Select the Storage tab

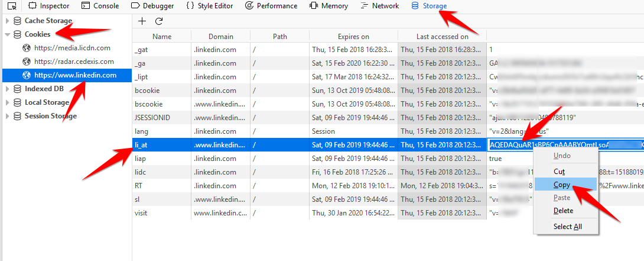[429, 6]
